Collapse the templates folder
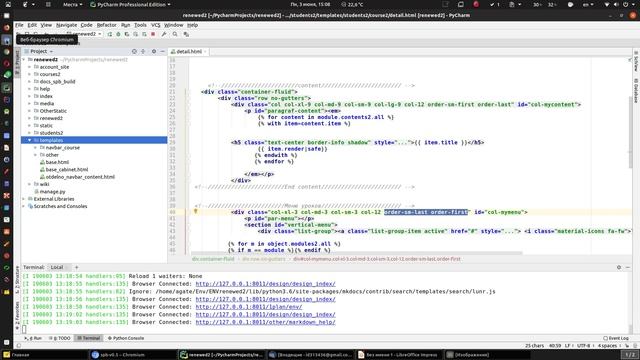Viewport: 640px width, 360px height. (x=30, y=140)
